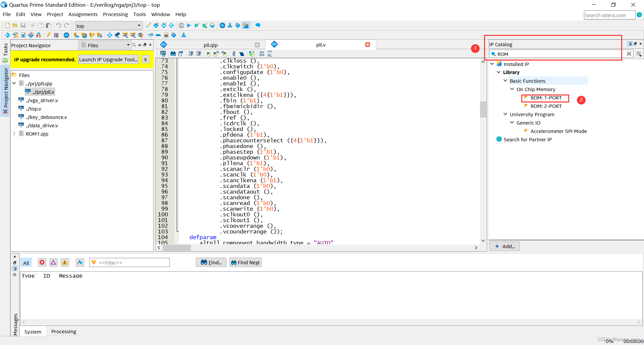Click the editor vertical scrollbar thumb

(x=483, y=109)
